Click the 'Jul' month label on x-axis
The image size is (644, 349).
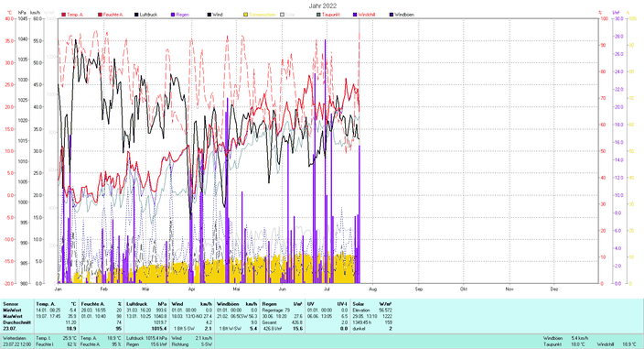327,289
